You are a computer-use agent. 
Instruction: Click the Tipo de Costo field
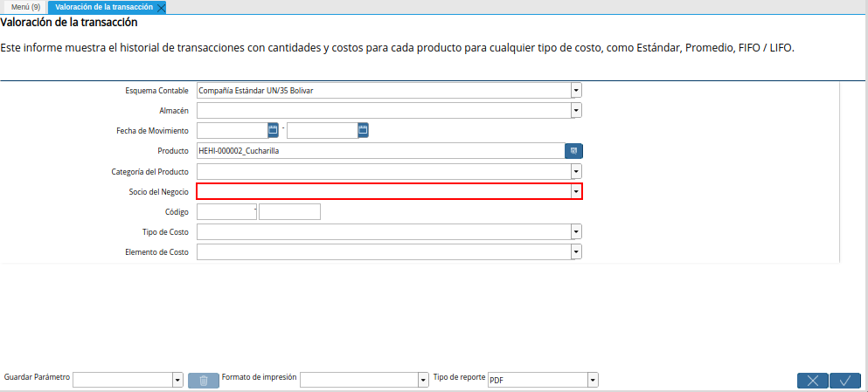tap(385, 231)
